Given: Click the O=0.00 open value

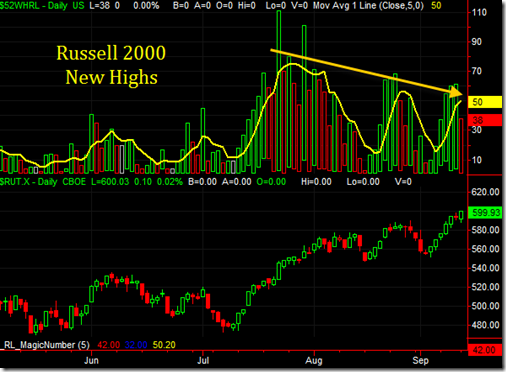Looking at the screenshot, I should pos(271,182).
